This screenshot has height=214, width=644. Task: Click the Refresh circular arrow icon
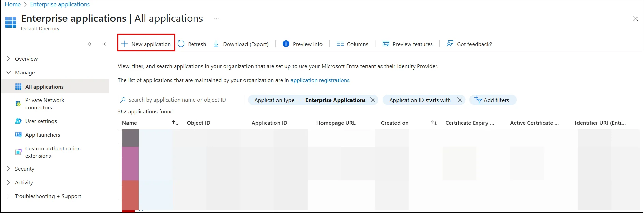tap(181, 44)
